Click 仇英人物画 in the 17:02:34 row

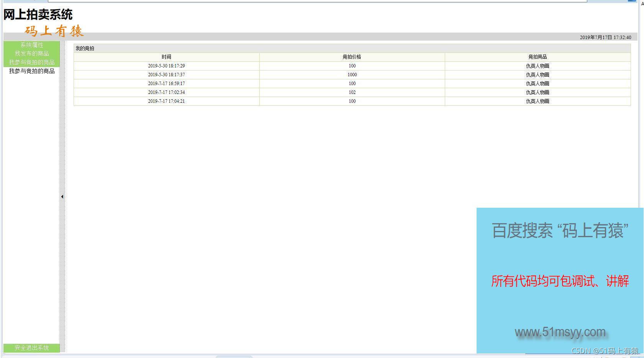pyautogui.click(x=537, y=92)
